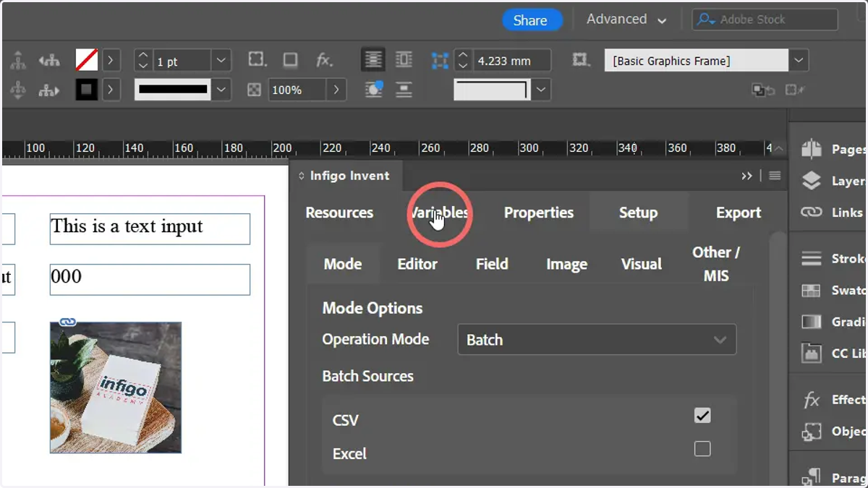Image resolution: width=868 pixels, height=488 pixels.
Task: Open the Layers panel icon
Action: point(812,181)
